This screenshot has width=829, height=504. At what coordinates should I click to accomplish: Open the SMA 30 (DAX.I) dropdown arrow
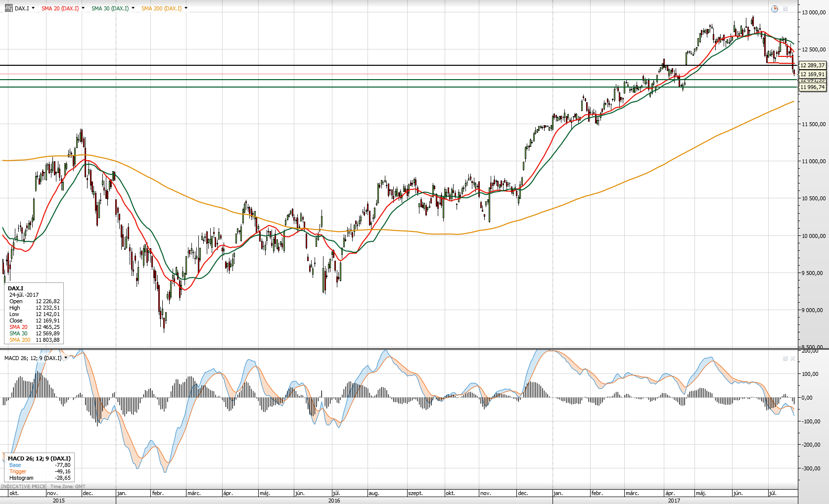133,8
